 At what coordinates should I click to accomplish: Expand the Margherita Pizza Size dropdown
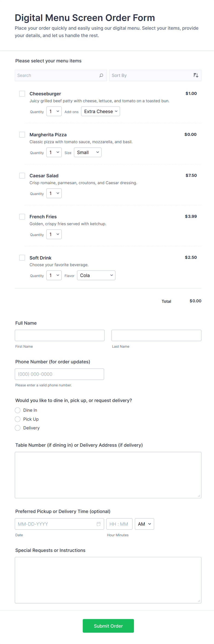88,152
